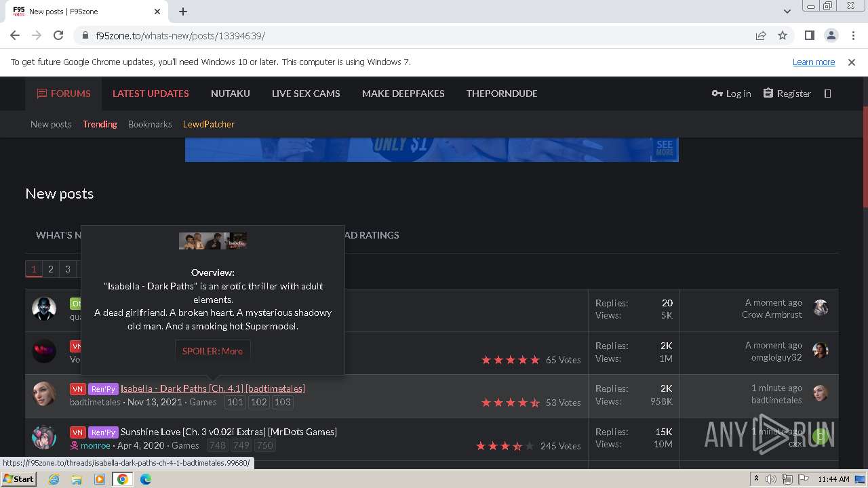Click the address bar URL

click(180, 35)
